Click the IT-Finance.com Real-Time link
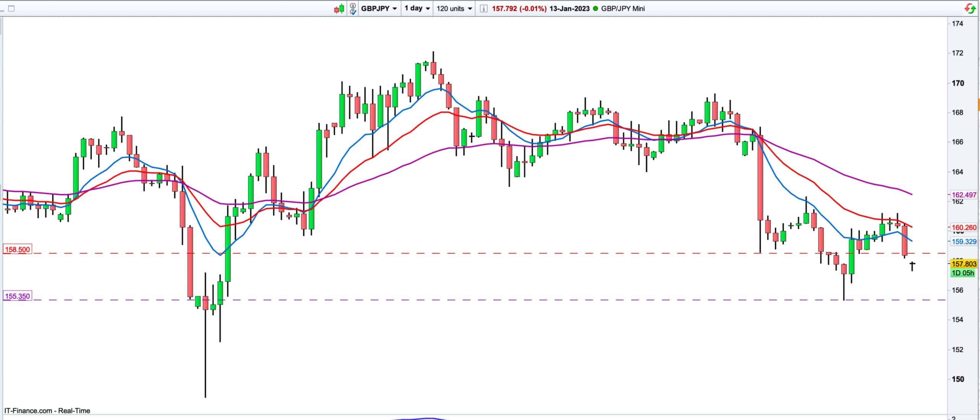This screenshot has width=980, height=420. tap(47, 411)
